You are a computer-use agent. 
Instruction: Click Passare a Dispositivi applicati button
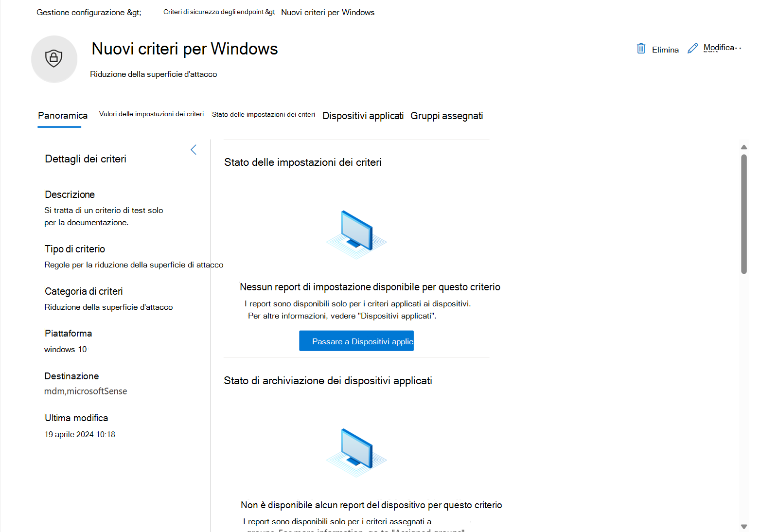click(x=356, y=341)
